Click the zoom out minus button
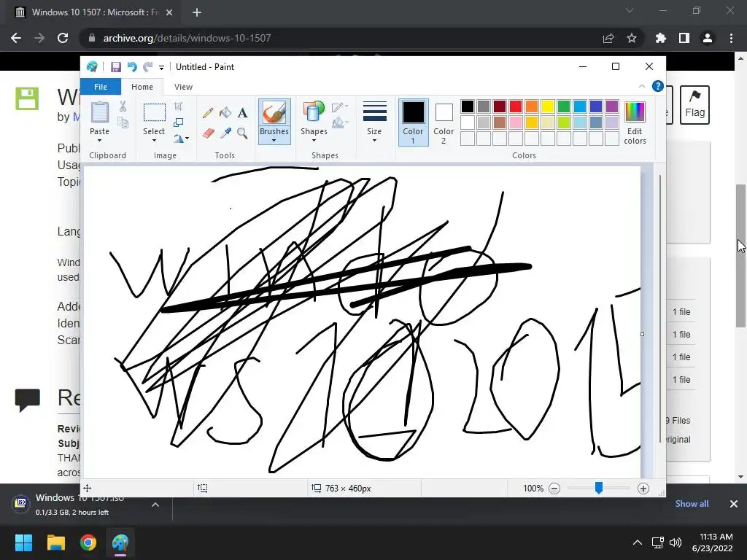747x560 pixels. tap(554, 488)
